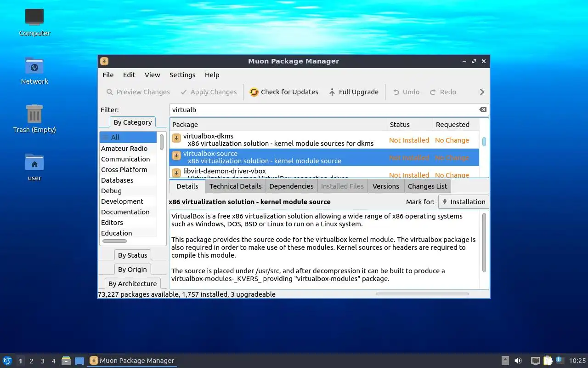The image size is (588, 368).
Task: Select the Communication category
Action: point(128,159)
